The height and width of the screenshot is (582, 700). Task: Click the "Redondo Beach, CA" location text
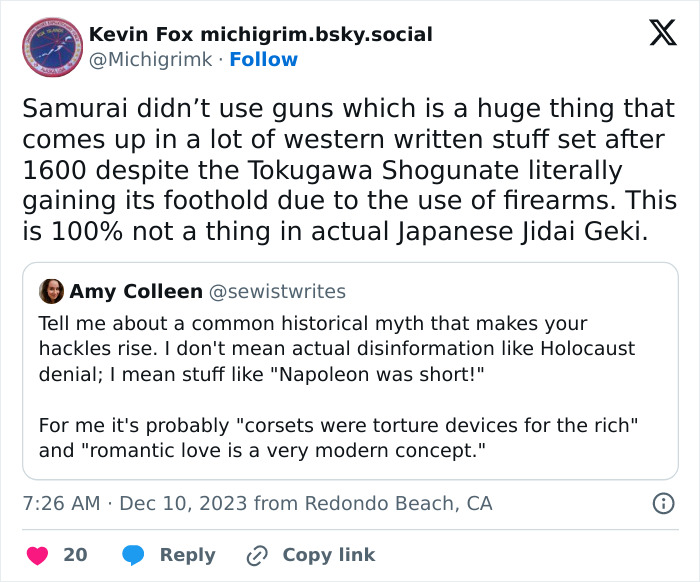pyautogui.click(x=398, y=503)
